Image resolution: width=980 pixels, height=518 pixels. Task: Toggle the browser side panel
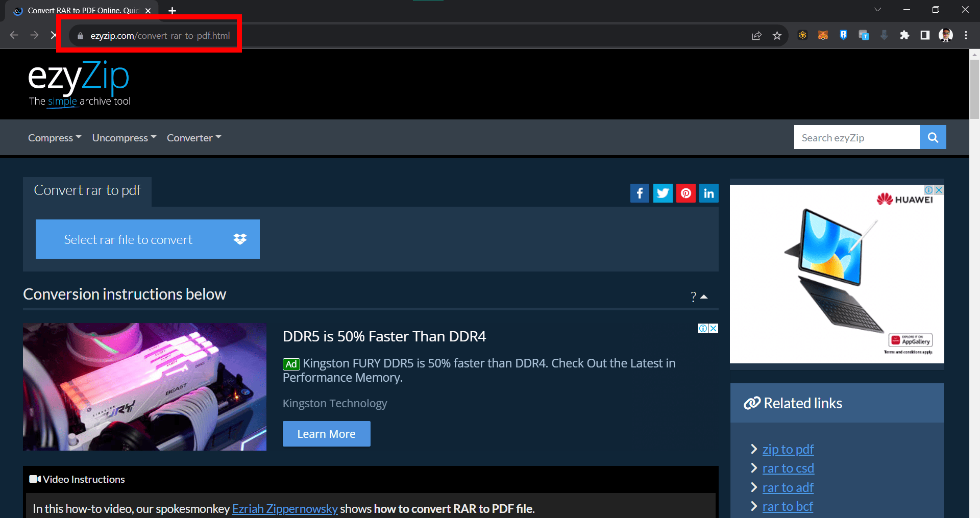pos(925,35)
